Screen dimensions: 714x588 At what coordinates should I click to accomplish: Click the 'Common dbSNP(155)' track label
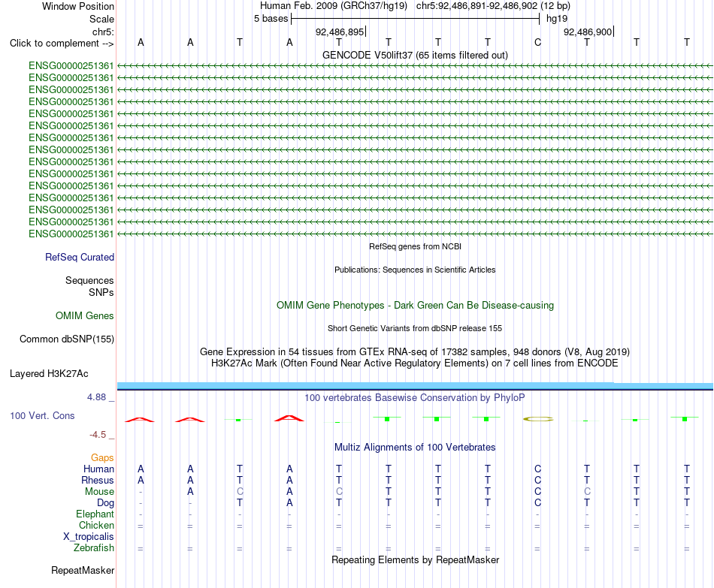click(x=67, y=339)
